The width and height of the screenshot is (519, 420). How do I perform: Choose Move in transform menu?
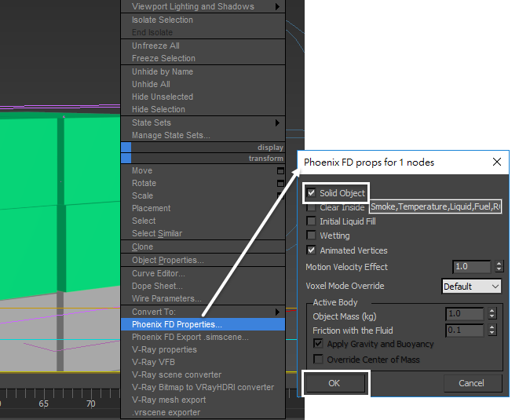(x=203, y=171)
